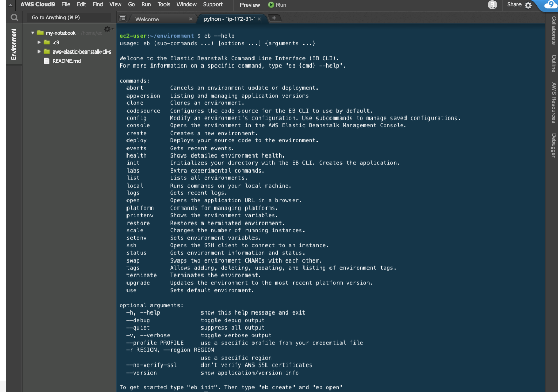The height and width of the screenshot is (392, 558).
Task: Close the python terminal tab
Action: coord(259,19)
